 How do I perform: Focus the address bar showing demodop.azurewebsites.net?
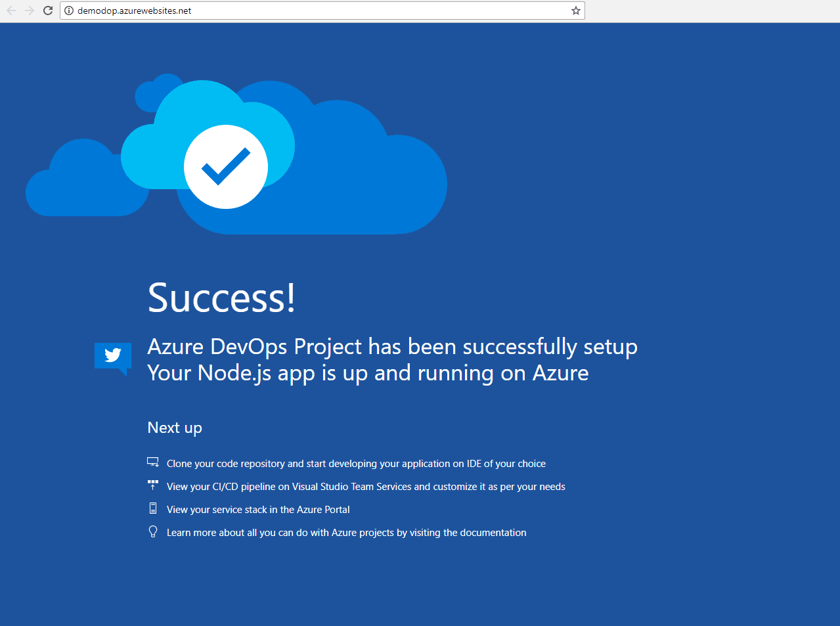(x=322, y=11)
